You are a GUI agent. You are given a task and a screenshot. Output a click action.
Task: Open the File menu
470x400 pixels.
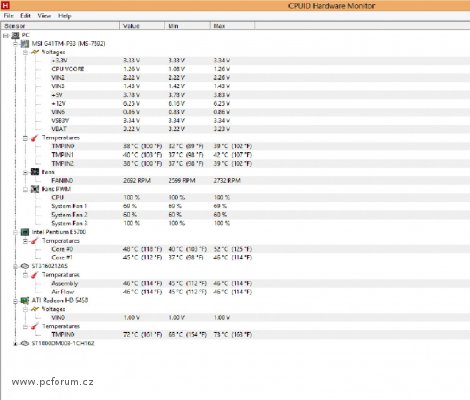[x=8, y=16]
